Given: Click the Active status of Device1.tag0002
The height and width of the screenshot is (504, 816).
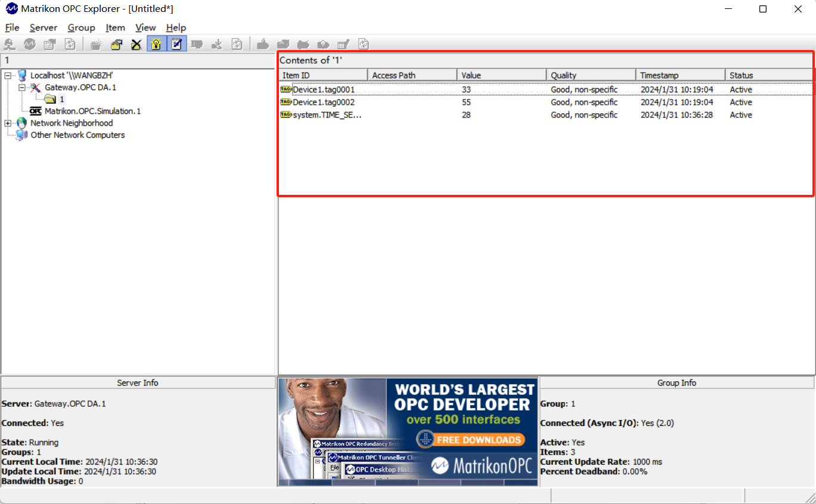Looking at the screenshot, I should coord(741,102).
